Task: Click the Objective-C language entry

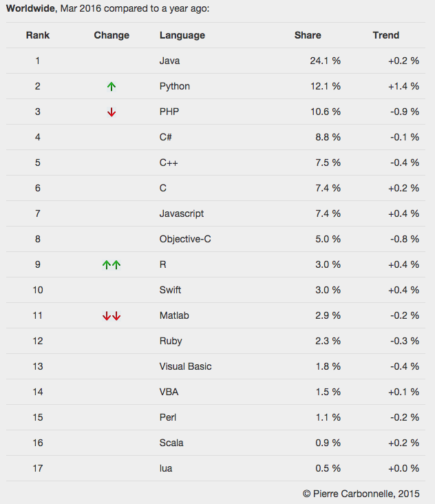Action: 185,239
